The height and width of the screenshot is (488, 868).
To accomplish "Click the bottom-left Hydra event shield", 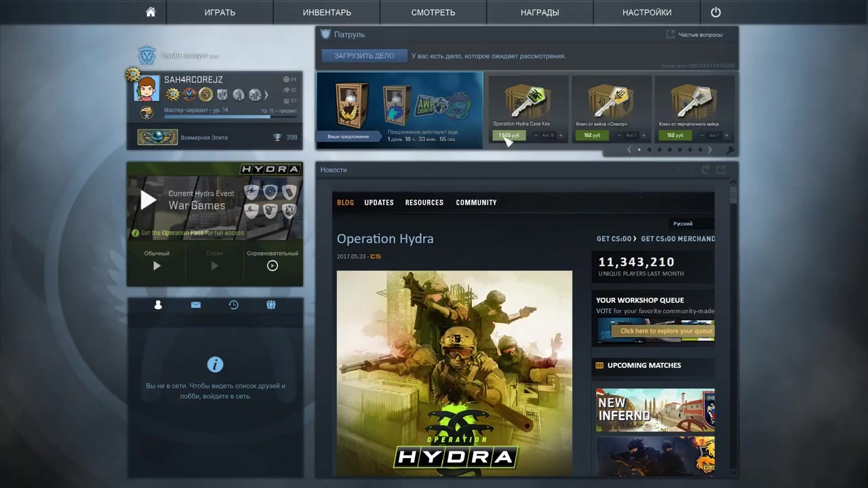I will click(x=251, y=211).
